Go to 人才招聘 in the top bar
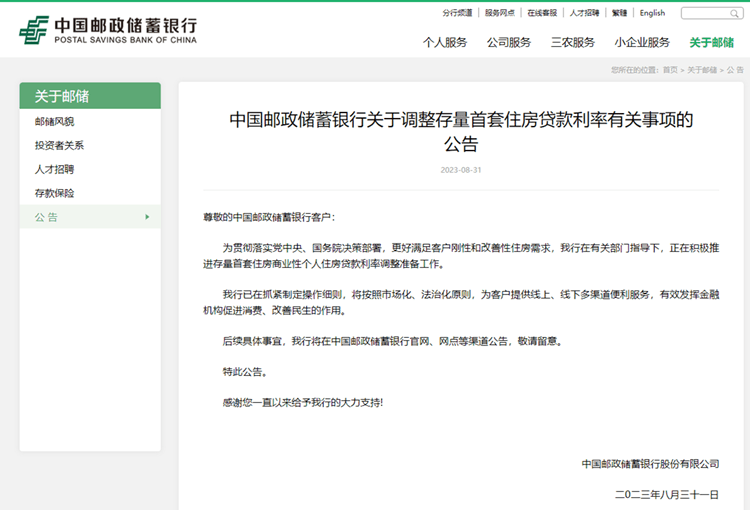This screenshot has width=750, height=510. (585, 13)
